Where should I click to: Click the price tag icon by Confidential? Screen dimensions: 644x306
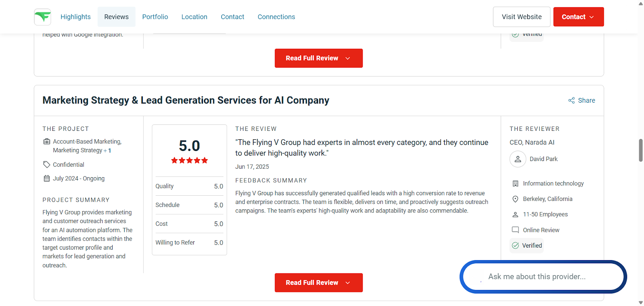(47, 165)
